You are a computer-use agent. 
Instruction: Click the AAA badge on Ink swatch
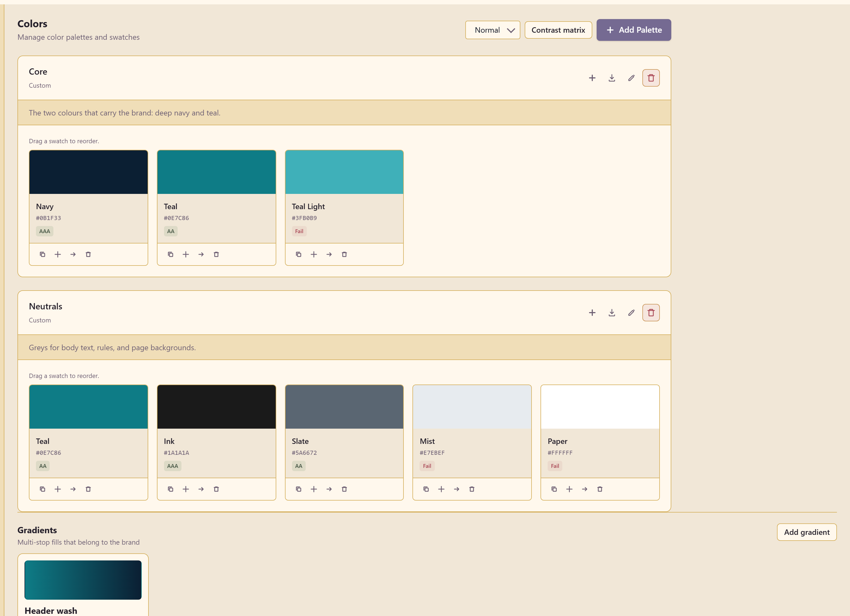[x=172, y=466]
